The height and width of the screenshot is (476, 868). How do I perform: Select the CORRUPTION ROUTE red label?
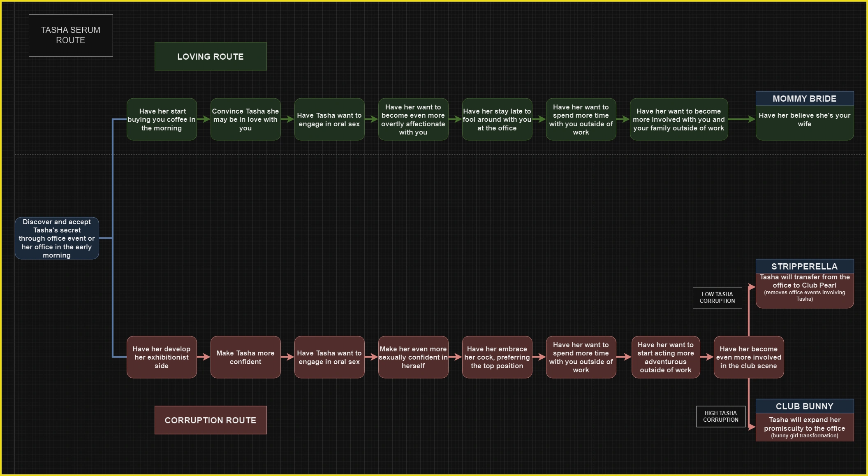pyautogui.click(x=211, y=420)
